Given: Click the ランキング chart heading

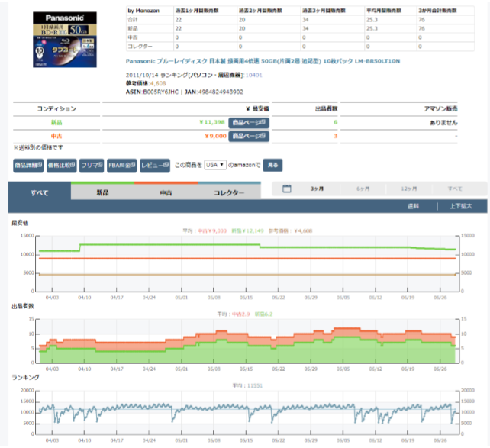Looking at the screenshot, I should pos(25,377).
